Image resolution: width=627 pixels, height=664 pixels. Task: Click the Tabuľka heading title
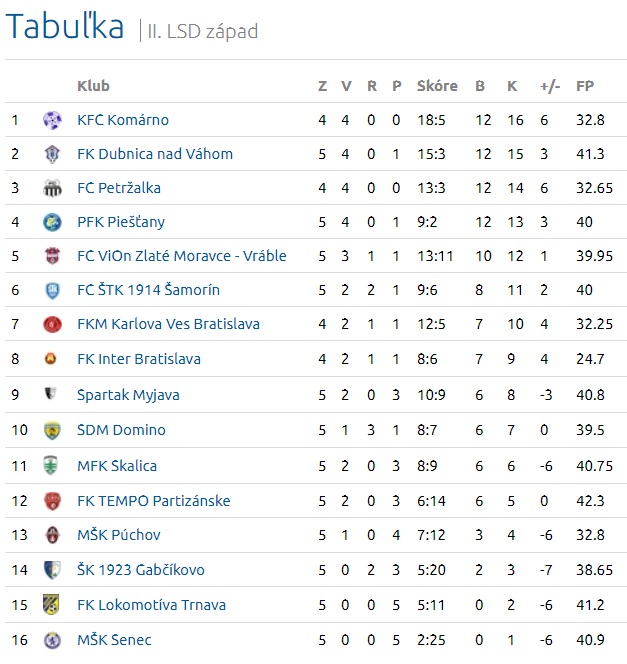[x=65, y=26]
